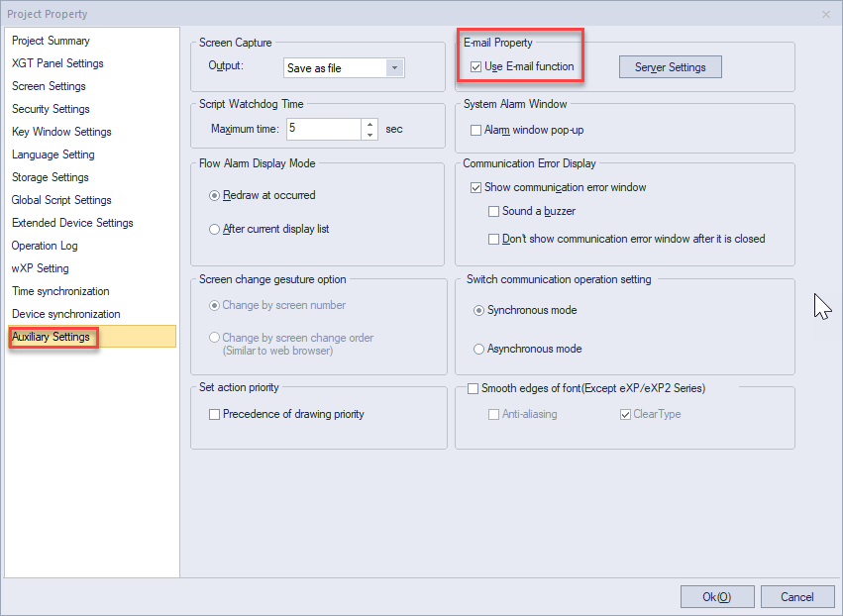Select "After current display list" mode
This screenshot has height=616, width=843.
(215, 230)
